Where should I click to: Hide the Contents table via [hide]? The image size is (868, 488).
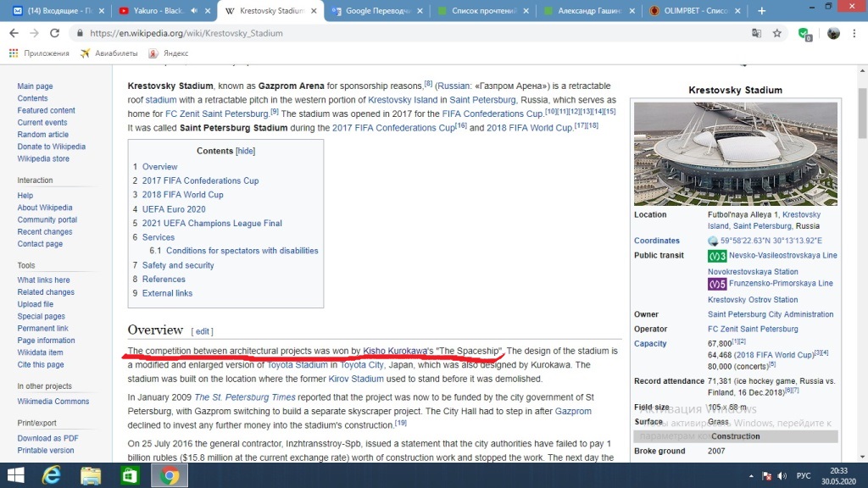click(x=245, y=151)
